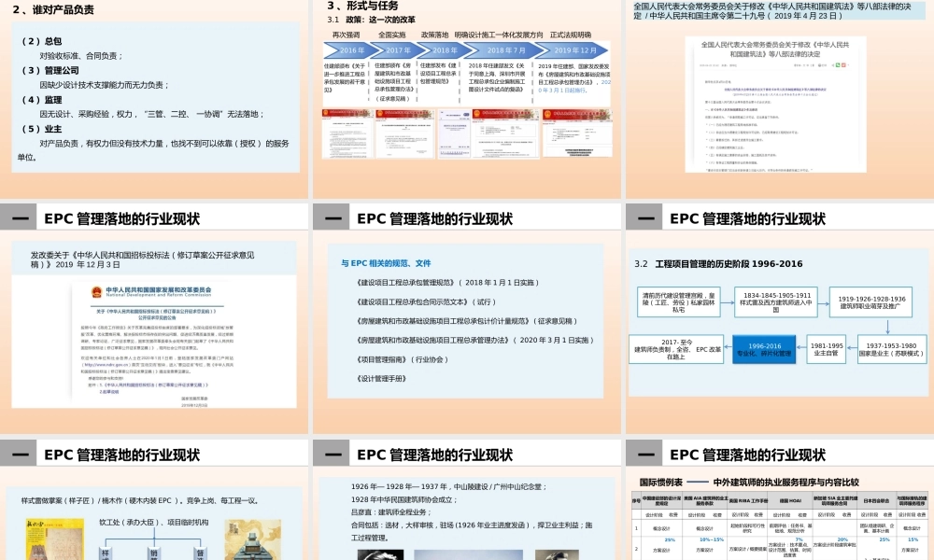Click the flowchart box 2017-至今 建筑师负责制
This screenshot has height=560, width=934.
676,349
